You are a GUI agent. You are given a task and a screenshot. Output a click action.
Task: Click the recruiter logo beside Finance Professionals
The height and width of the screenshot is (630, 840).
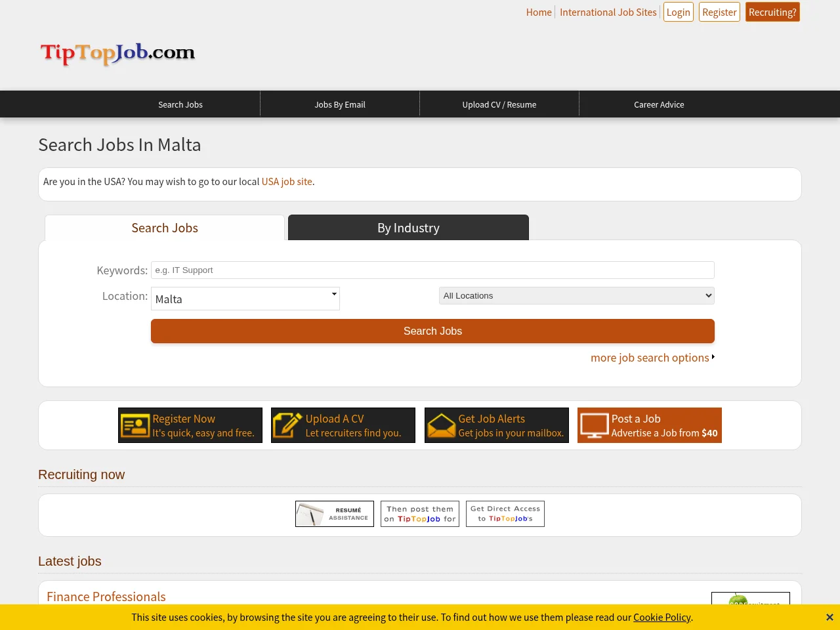tap(751, 598)
